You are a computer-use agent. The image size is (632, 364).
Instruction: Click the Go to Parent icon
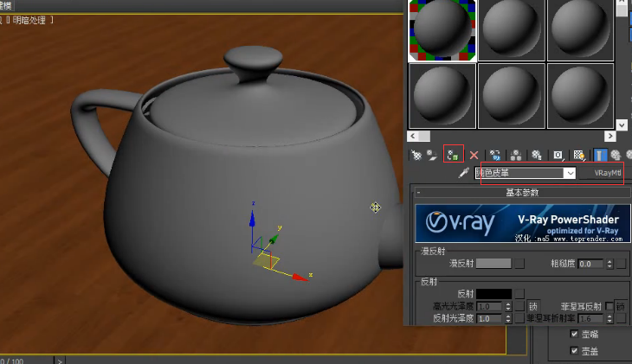coord(616,155)
